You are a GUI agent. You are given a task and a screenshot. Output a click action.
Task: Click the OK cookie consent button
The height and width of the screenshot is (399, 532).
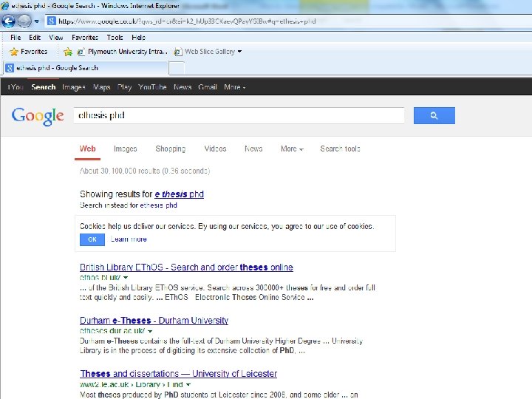click(x=92, y=239)
